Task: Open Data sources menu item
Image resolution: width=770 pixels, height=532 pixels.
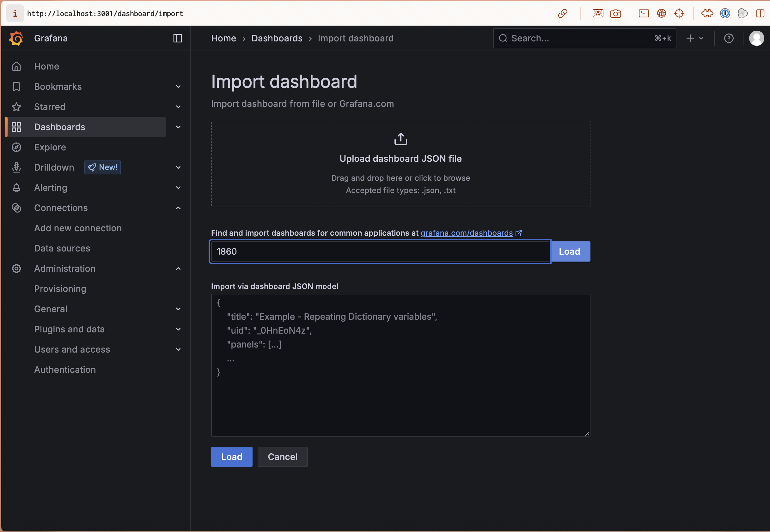Action: (62, 248)
